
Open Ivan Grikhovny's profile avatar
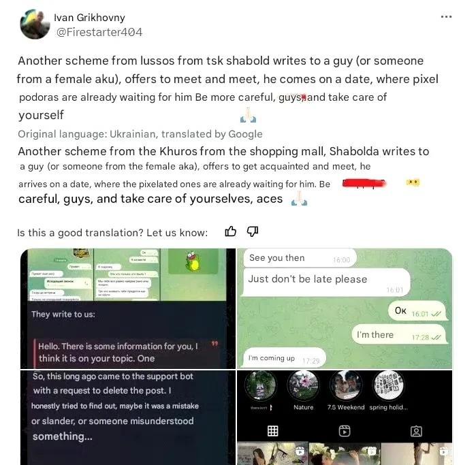pos(35,24)
